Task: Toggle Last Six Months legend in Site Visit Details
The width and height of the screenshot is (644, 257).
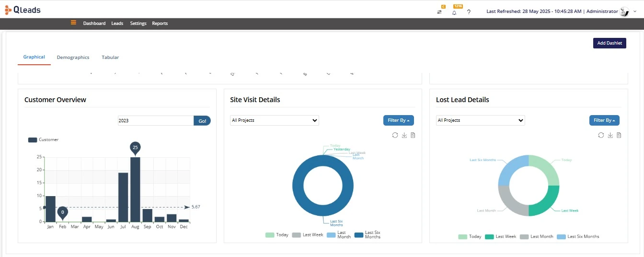Action: coord(368,235)
